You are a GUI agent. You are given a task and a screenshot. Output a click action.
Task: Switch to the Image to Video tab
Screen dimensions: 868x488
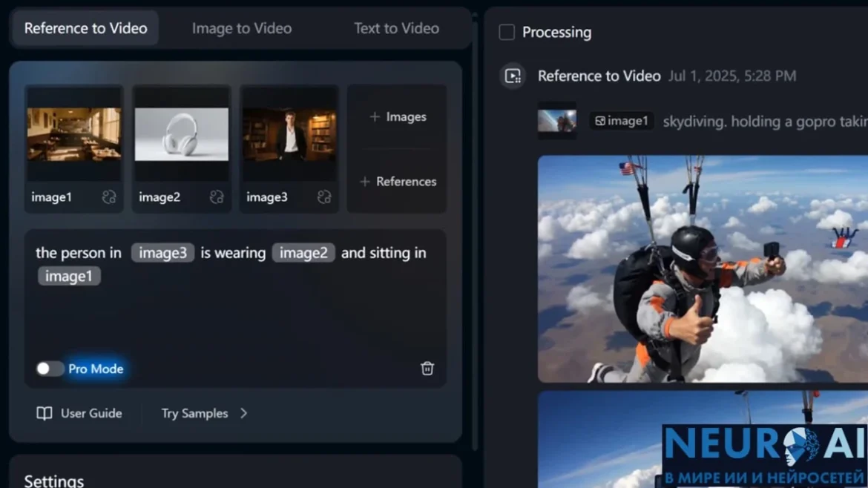242,28
